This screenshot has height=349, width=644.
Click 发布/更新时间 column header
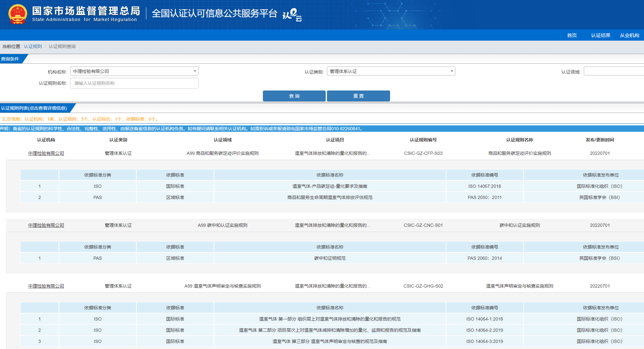pos(600,140)
